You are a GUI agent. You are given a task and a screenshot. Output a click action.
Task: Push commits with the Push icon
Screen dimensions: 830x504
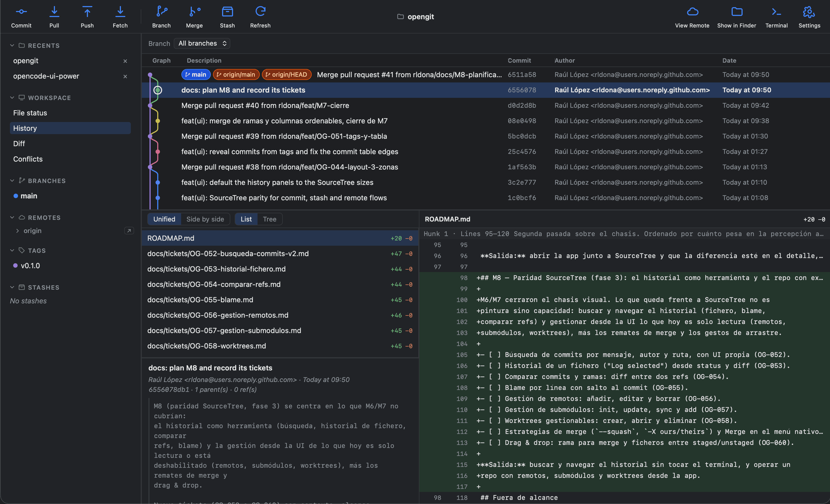(87, 12)
